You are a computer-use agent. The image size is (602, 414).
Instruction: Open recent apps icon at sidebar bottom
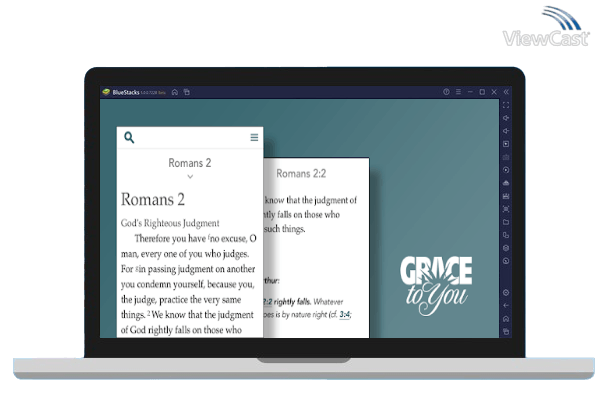pos(506,331)
